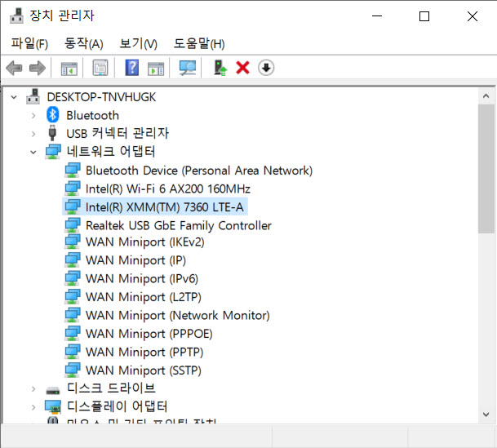Screen dimensions: 497x448
Task: Select WAN Miniport (L2TP)
Action: pyautogui.click(x=144, y=297)
